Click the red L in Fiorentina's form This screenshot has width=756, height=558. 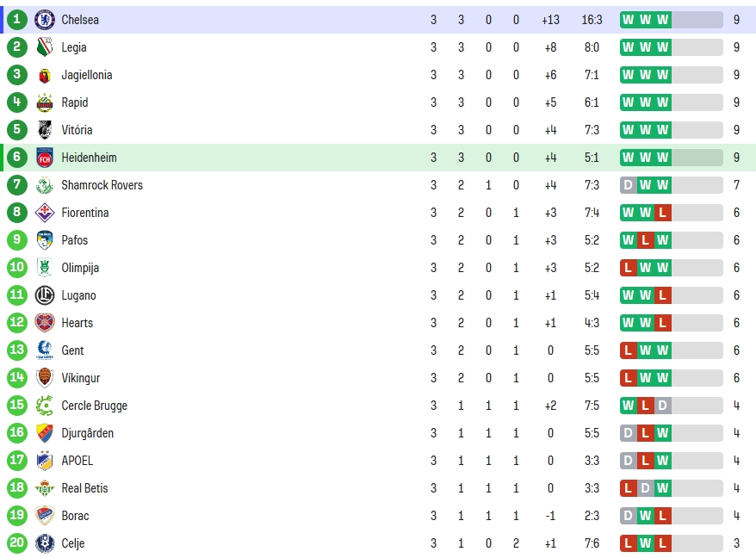[x=662, y=213]
